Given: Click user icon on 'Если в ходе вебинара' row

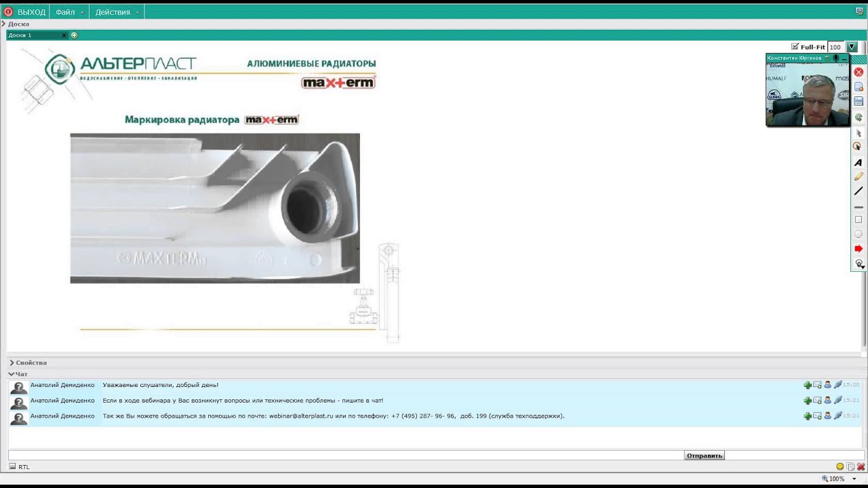Looking at the screenshot, I should (827, 401).
